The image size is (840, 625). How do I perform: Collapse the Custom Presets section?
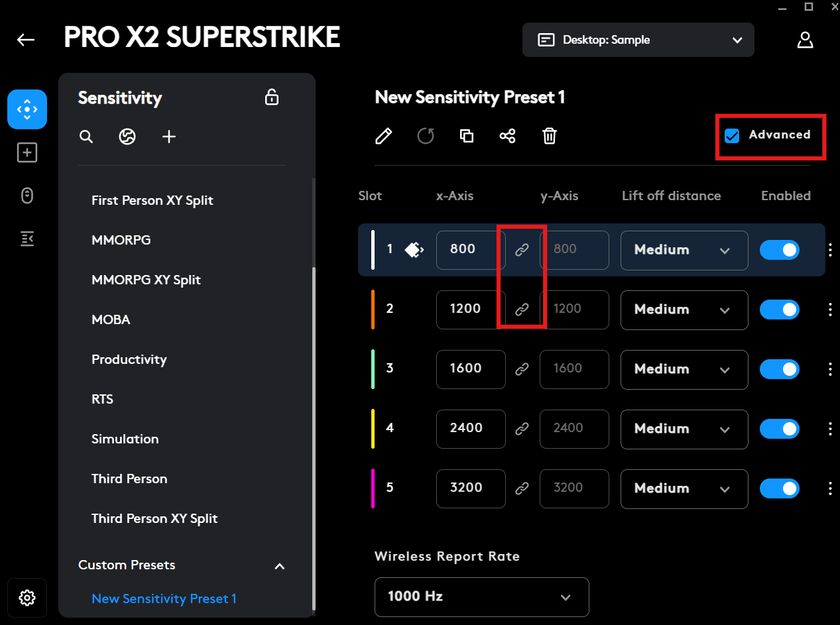click(x=280, y=566)
